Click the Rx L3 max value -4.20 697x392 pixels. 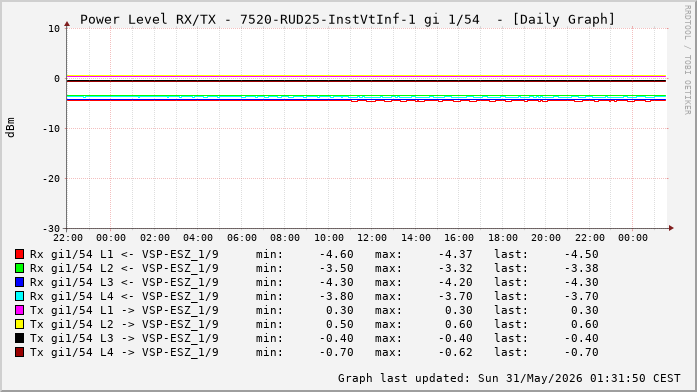tap(456, 282)
